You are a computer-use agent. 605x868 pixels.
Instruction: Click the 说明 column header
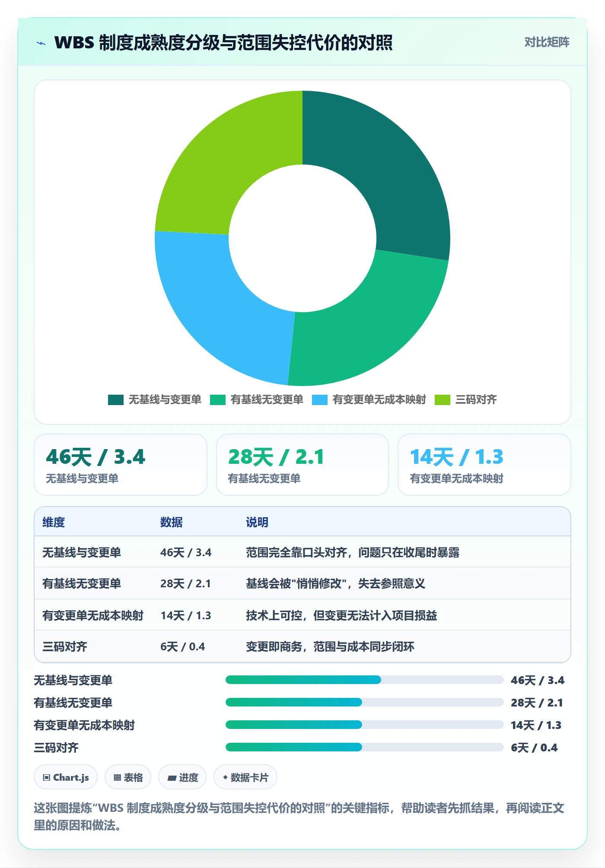click(257, 522)
